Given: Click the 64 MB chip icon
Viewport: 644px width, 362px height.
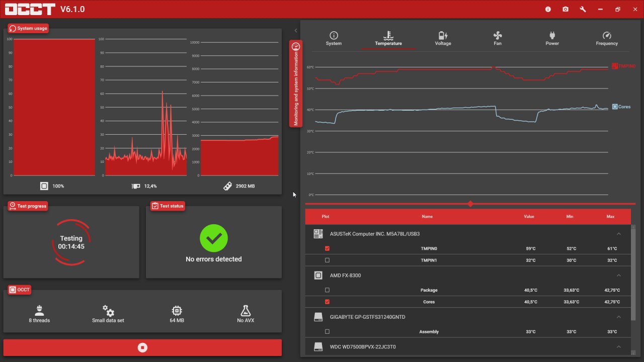Looking at the screenshot, I should point(177,310).
